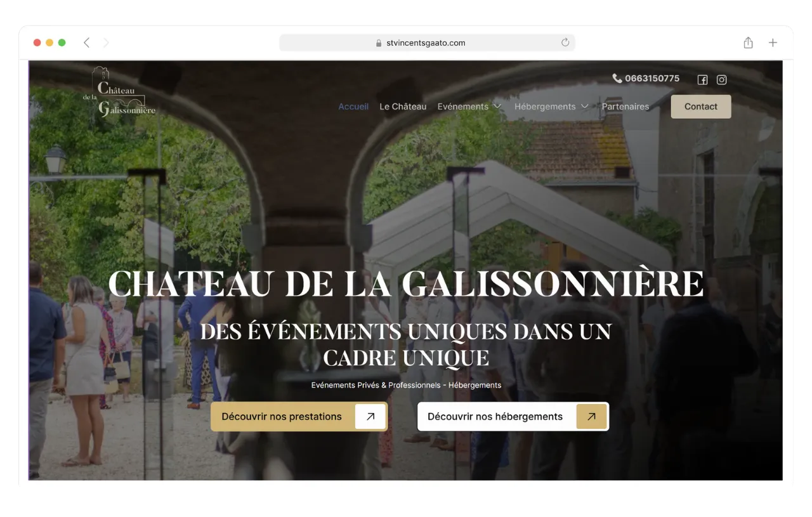
Task: Click the padlock icon in the address bar
Action: tap(379, 43)
